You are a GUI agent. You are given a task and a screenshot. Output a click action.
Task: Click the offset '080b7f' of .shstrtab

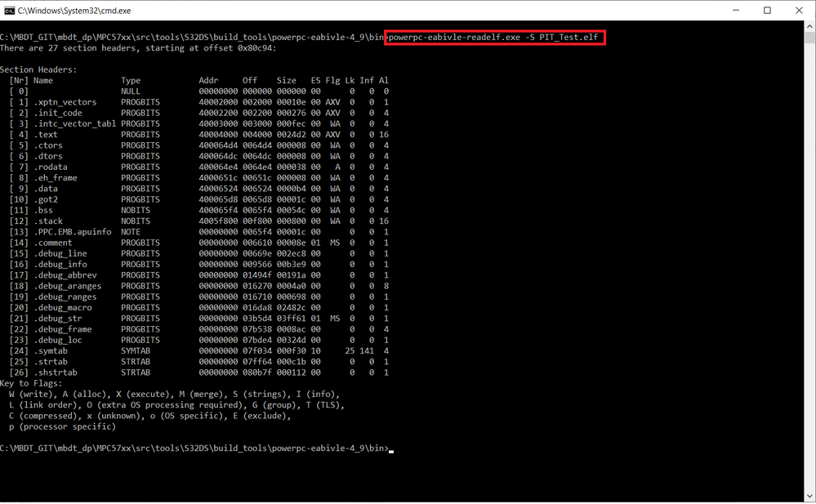click(257, 372)
